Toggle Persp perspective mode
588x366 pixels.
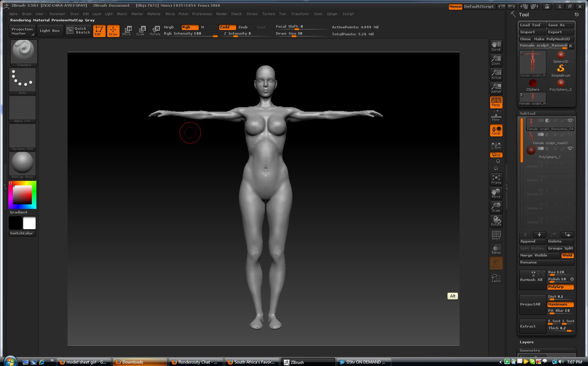496,102
